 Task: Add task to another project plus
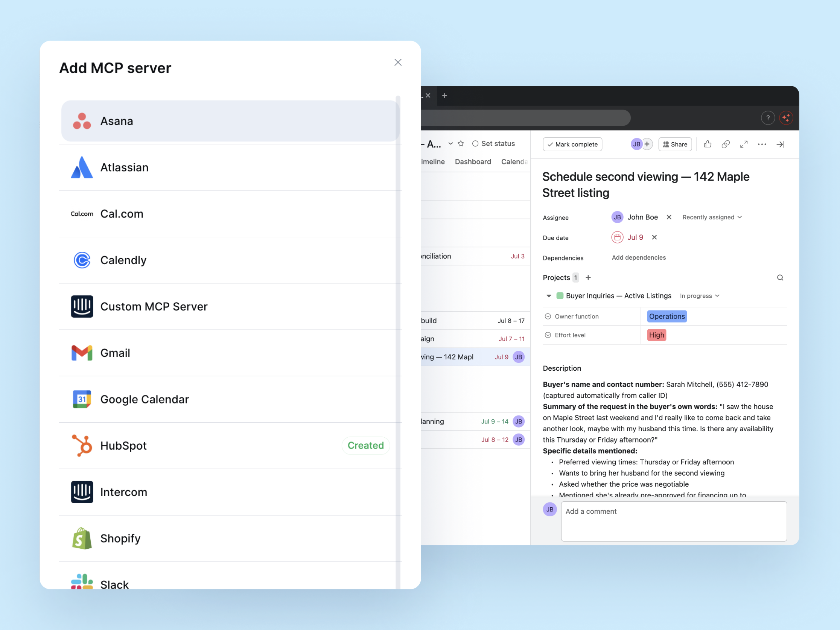pos(588,278)
